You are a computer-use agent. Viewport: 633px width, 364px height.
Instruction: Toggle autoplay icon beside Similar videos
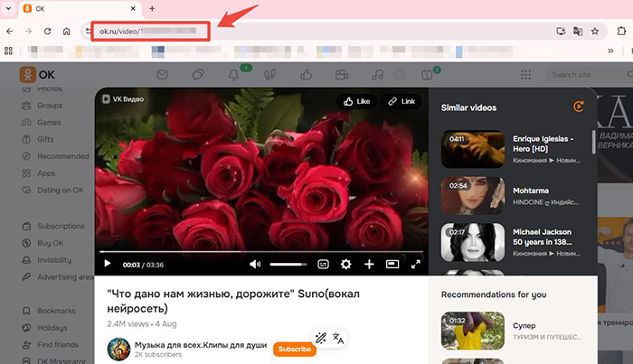click(579, 107)
